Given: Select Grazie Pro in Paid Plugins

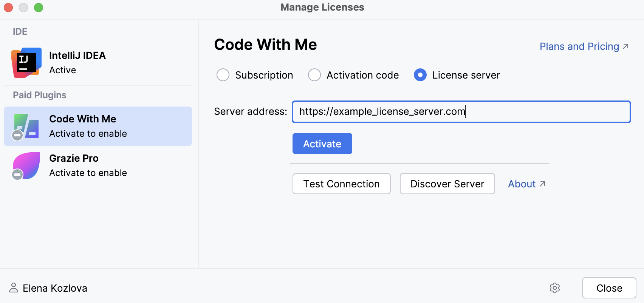Looking at the screenshot, I should point(98,165).
